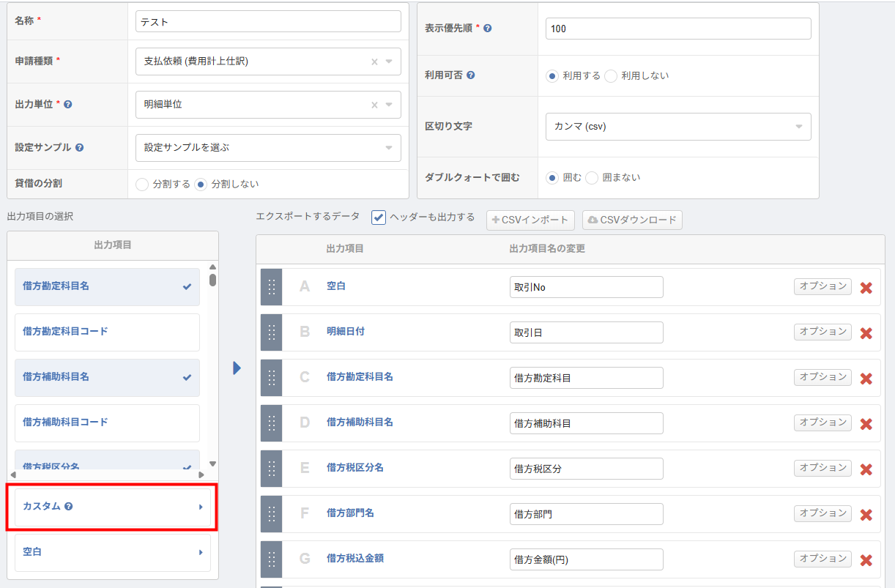Screen dimensions: 895x588
Task: Delete row A 空白 with red X
Action: [866, 288]
